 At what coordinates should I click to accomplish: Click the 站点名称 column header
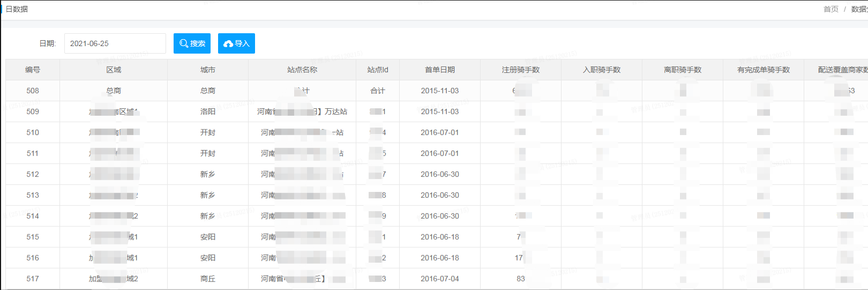[302, 70]
